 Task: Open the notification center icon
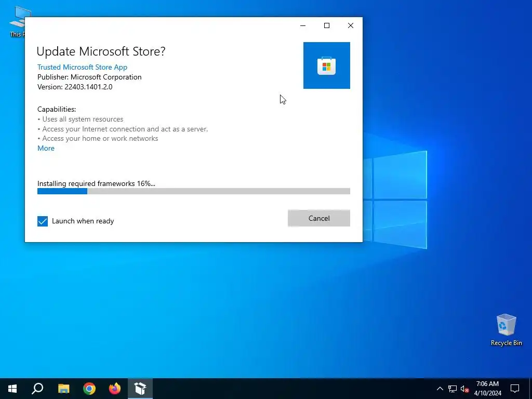[x=515, y=389]
